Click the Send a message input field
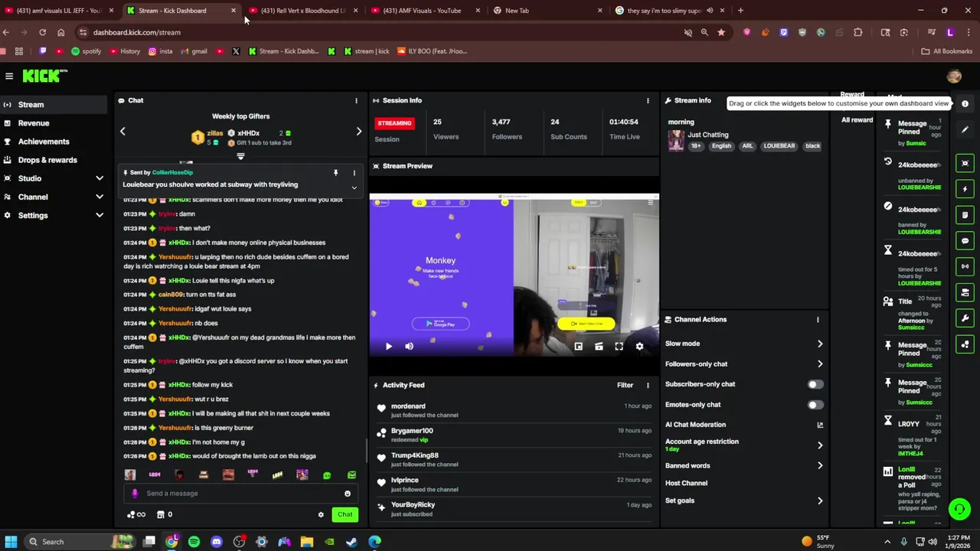980x551 pixels. click(241, 494)
